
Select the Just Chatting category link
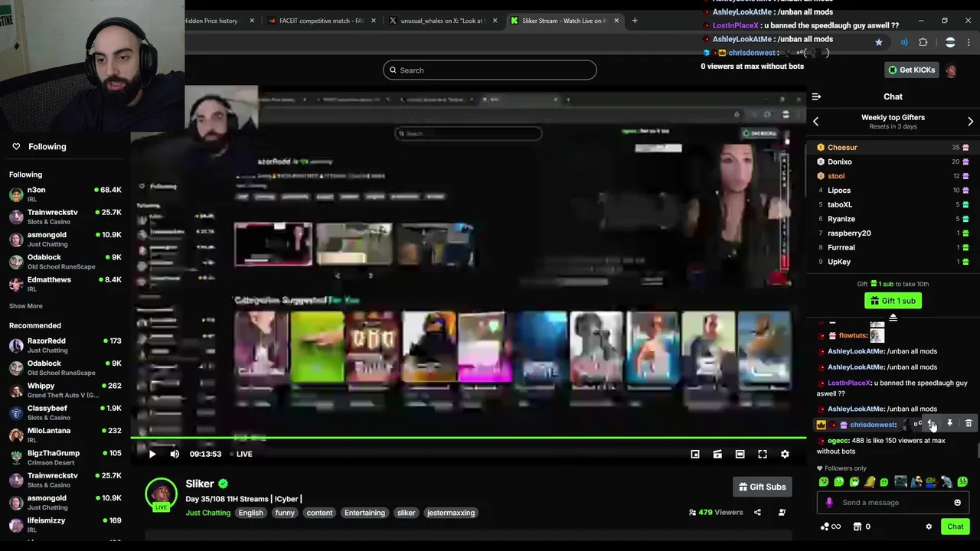coord(207,513)
